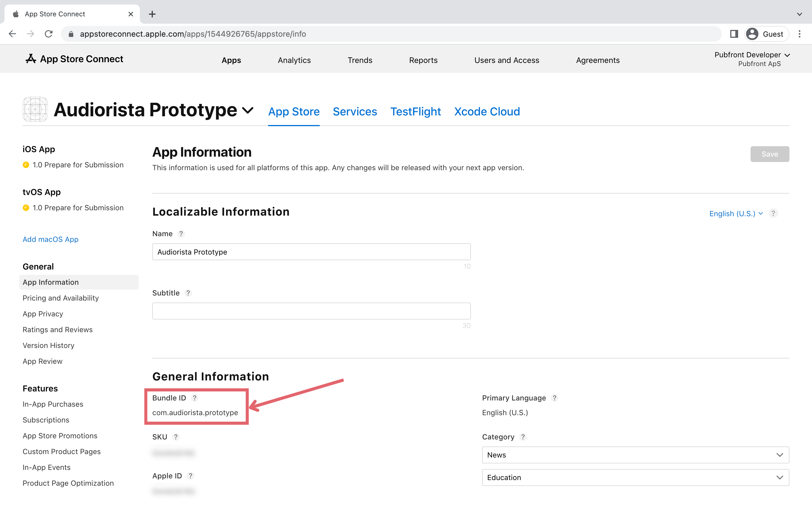Open the Reports section
The image size is (812, 508).
[423, 60]
